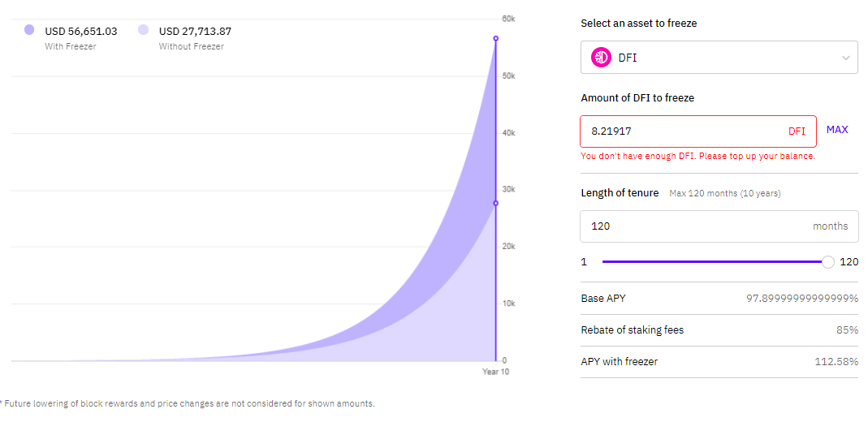
Task: Click the With Freezer legend dot
Action: [x=29, y=30]
